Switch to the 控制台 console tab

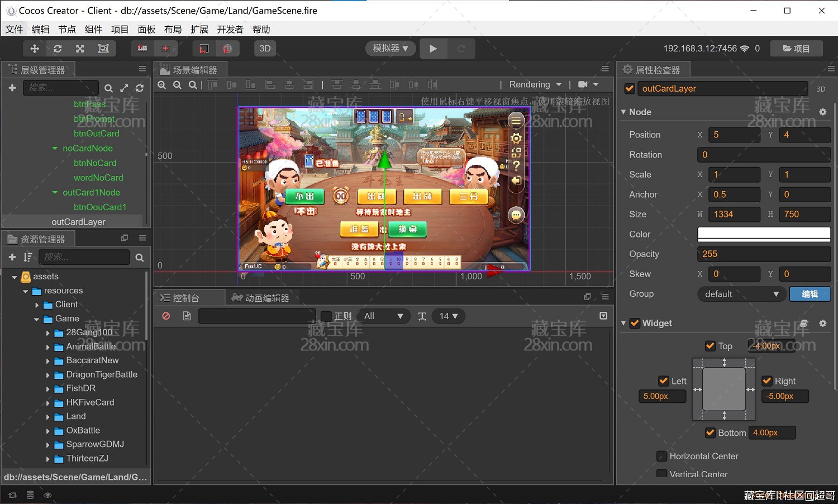180,298
